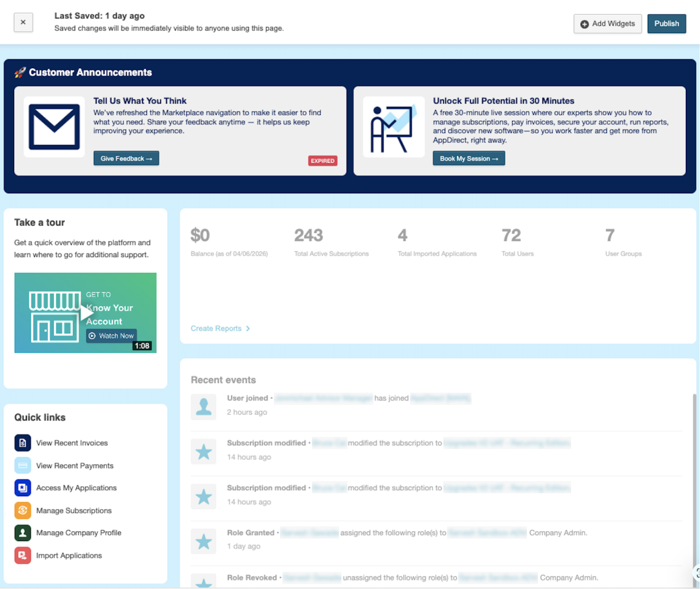Click the Manage Subscriptions quick link text
This screenshot has width=700, height=589.
click(74, 510)
